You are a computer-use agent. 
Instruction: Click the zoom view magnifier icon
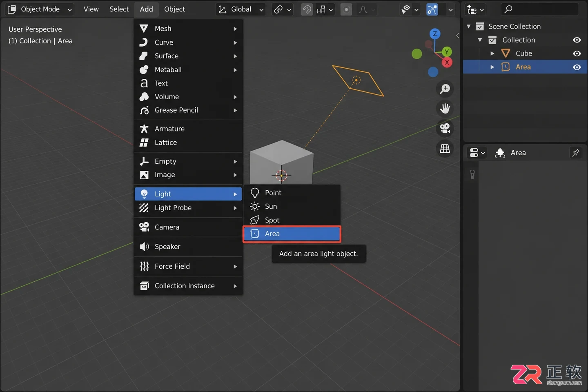coord(445,89)
